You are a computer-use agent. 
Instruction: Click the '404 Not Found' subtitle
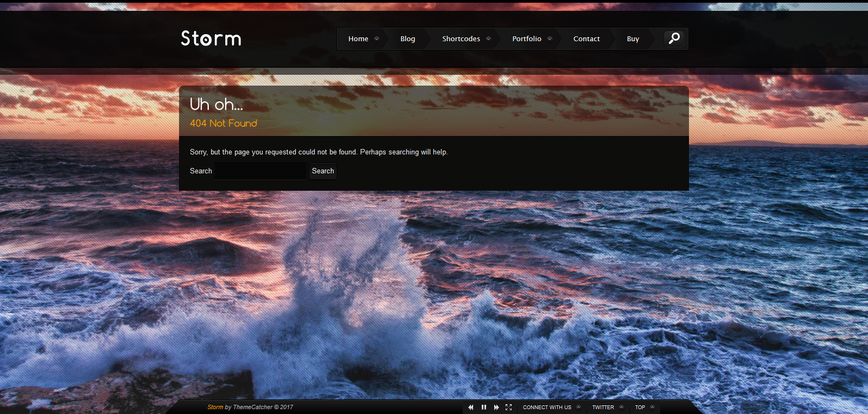224,123
